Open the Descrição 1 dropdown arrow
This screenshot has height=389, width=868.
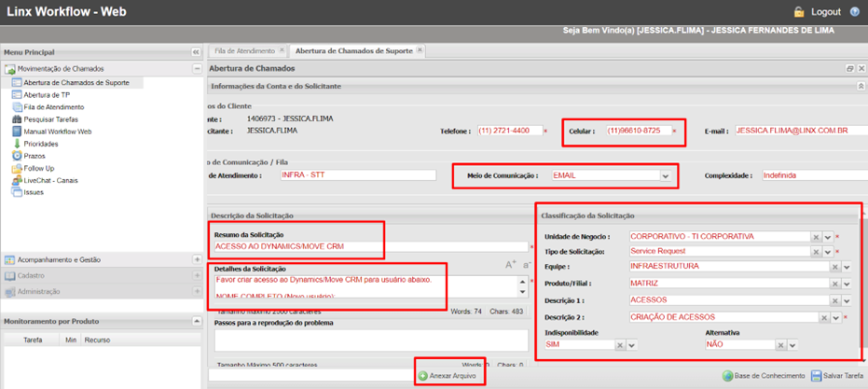tap(847, 301)
